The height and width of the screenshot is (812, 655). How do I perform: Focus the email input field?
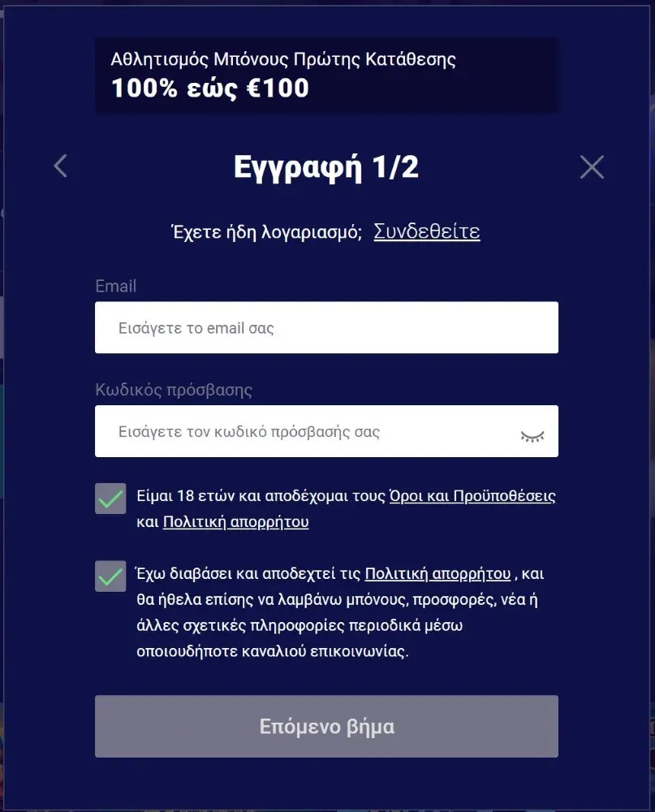326,328
